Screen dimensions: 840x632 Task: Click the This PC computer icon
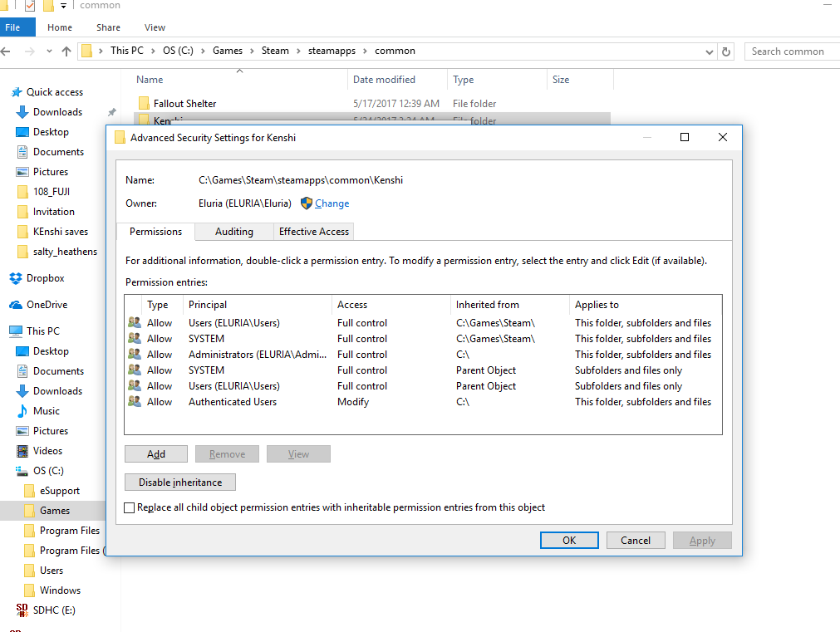coord(16,331)
